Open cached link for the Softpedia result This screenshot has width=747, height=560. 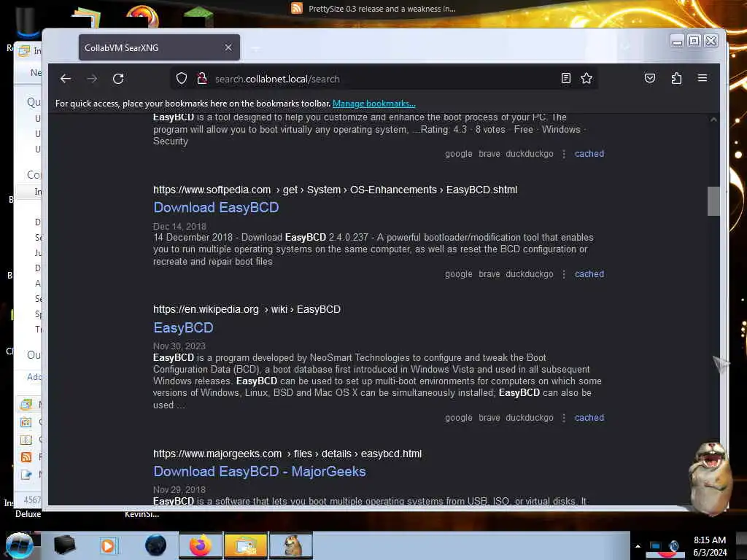click(x=589, y=274)
